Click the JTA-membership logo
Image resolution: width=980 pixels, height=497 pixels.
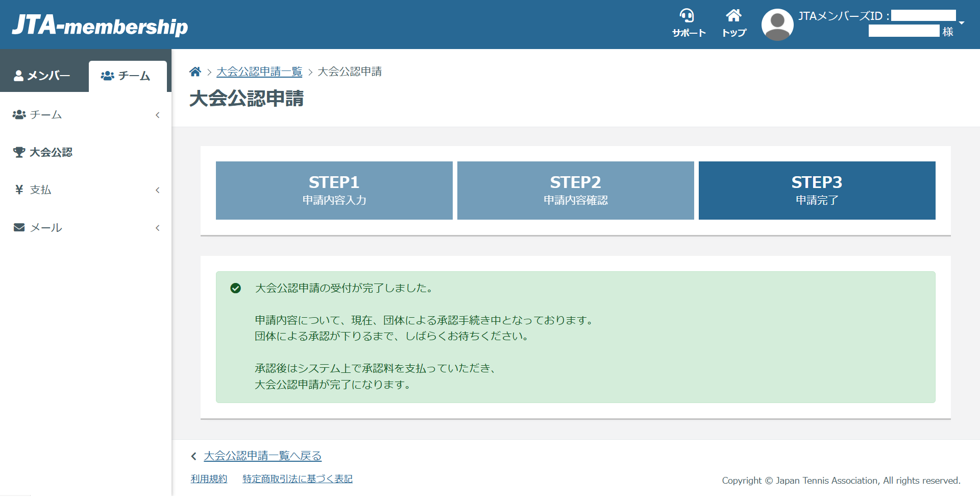click(x=100, y=25)
